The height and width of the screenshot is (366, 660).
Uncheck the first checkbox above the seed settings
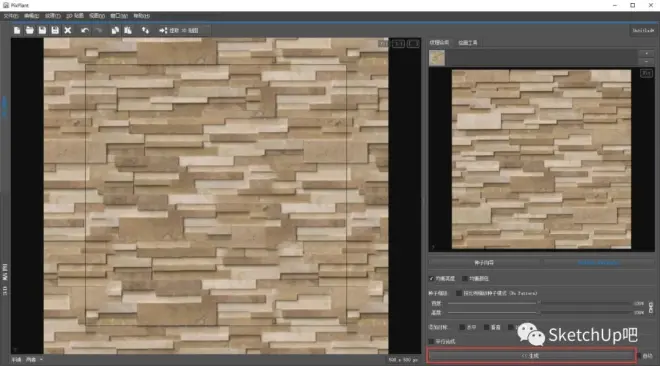tap(431, 278)
